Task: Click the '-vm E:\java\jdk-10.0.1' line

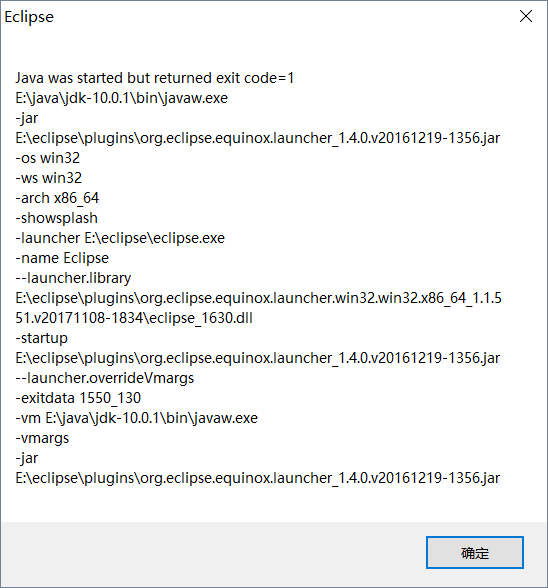Action: 137,418
